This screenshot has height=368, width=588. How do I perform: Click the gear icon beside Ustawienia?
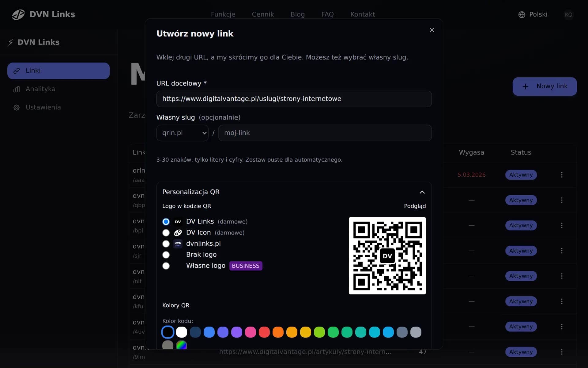pyautogui.click(x=17, y=108)
